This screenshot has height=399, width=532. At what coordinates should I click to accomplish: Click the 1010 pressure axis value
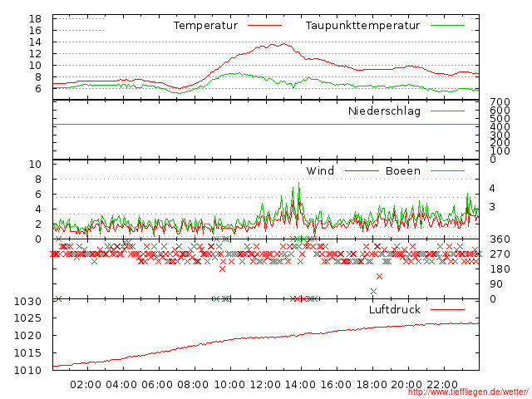[x=27, y=370]
